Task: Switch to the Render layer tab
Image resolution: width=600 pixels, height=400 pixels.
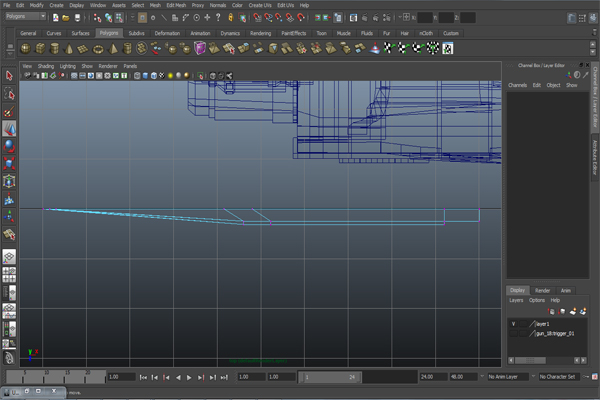Action: [x=542, y=291]
